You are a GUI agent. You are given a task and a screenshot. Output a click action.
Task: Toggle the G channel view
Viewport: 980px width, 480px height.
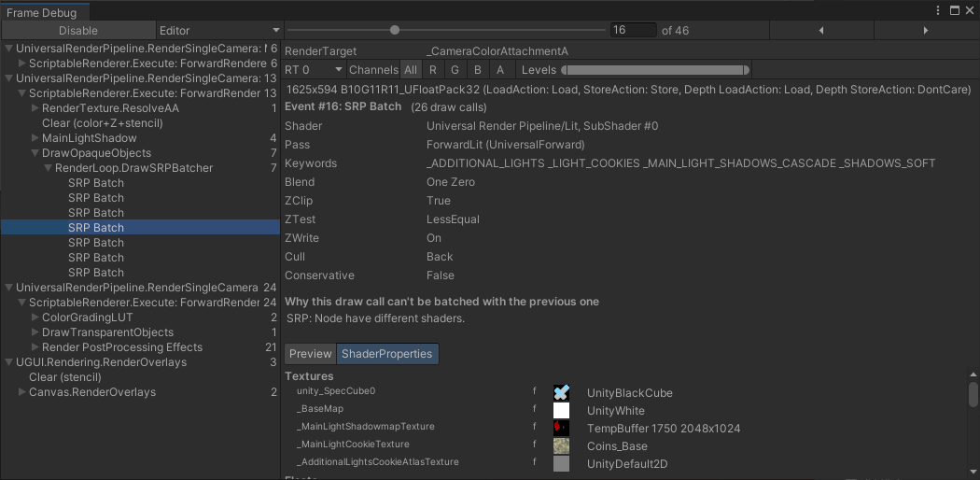tap(455, 70)
